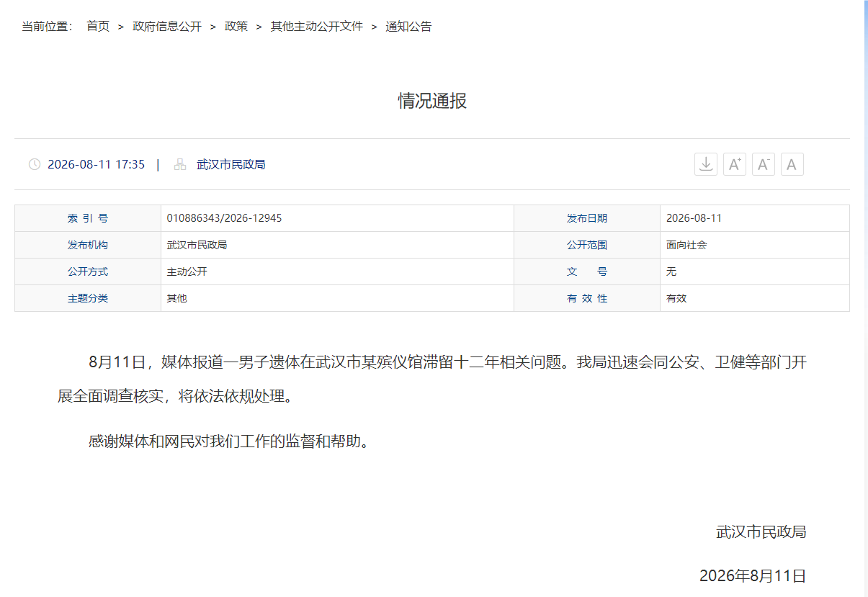
Task: Click the 有效性 label cell
Action: coord(587,298)
